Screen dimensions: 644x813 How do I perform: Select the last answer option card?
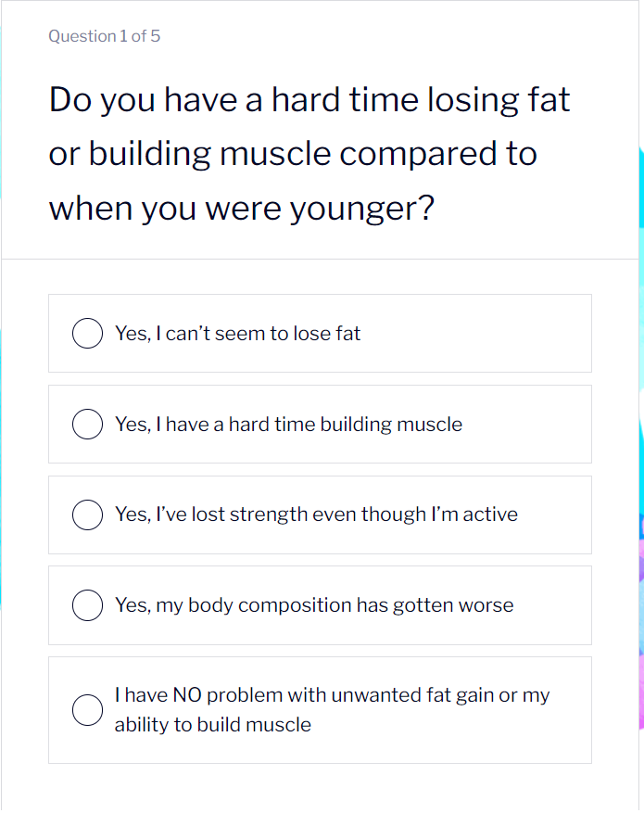click(320, 710)
